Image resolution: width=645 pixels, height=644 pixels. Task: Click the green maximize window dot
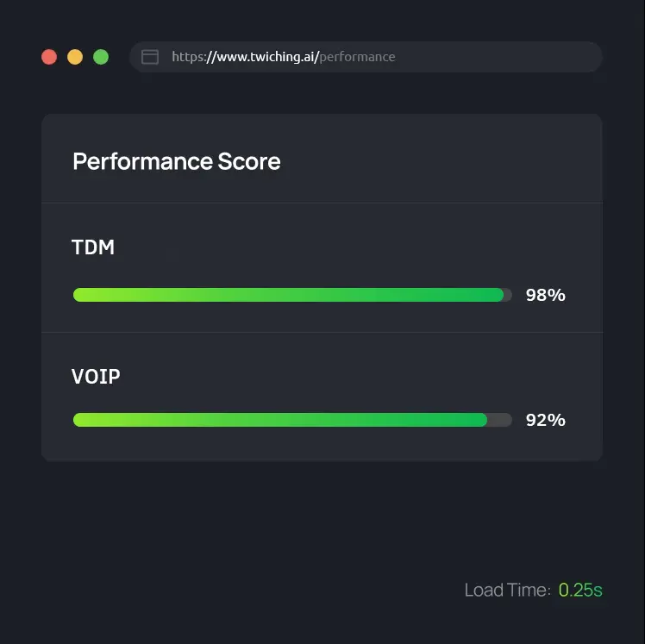101,57
